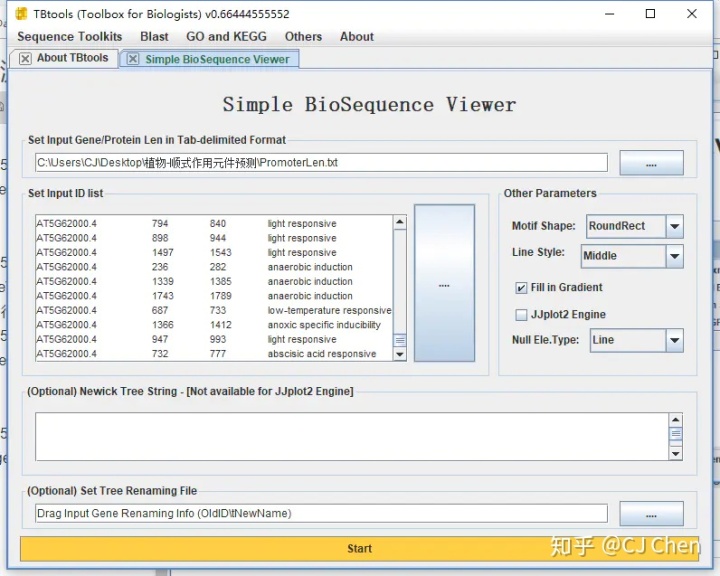Open the About menu
The width and height of the screenshot is (720, 576).
point(357,36)
